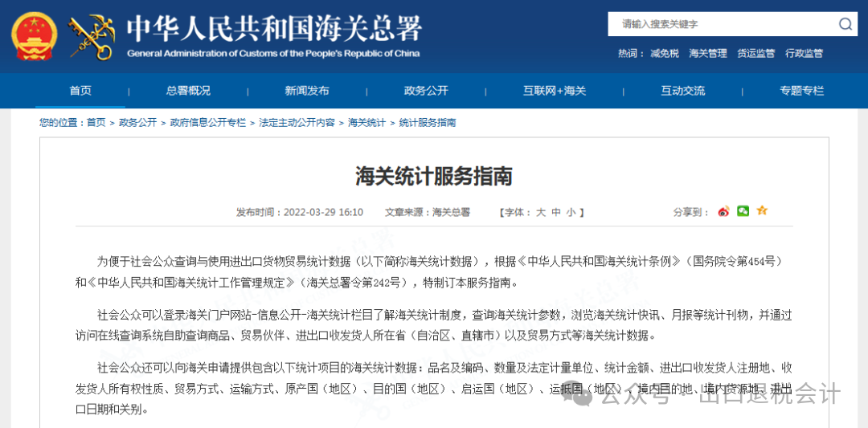Open the 总署概况 navigation menu

point(188,91)
